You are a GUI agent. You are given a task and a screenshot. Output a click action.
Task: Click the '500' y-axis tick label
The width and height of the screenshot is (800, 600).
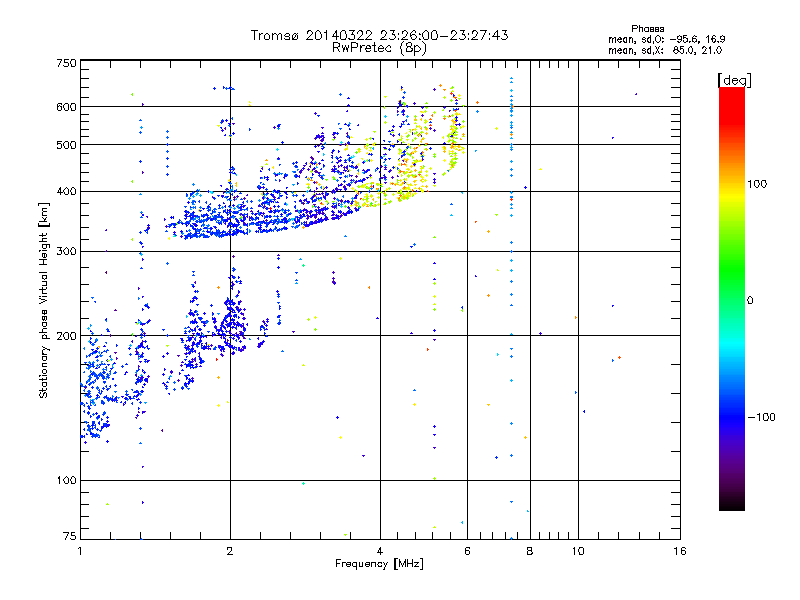(66, 145)
